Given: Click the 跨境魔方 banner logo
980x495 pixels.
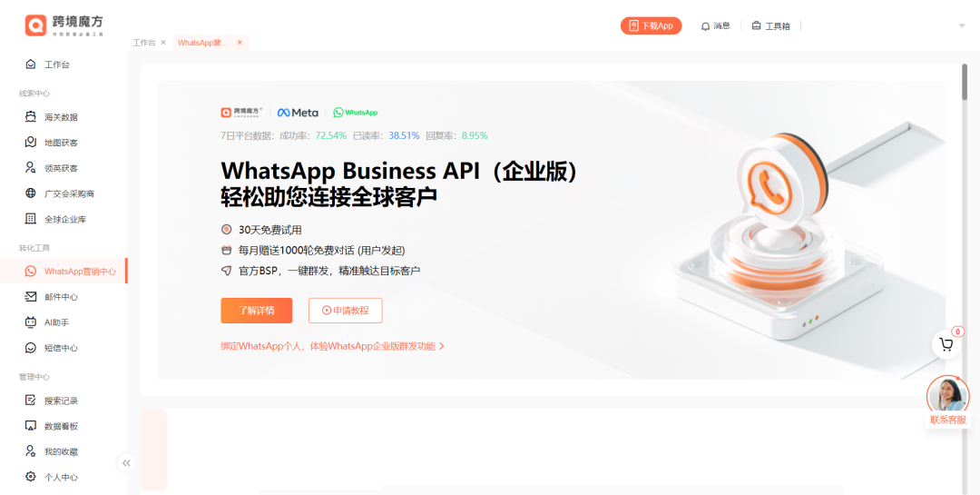Looking at the screenshot, I should (x=242, y=113).
